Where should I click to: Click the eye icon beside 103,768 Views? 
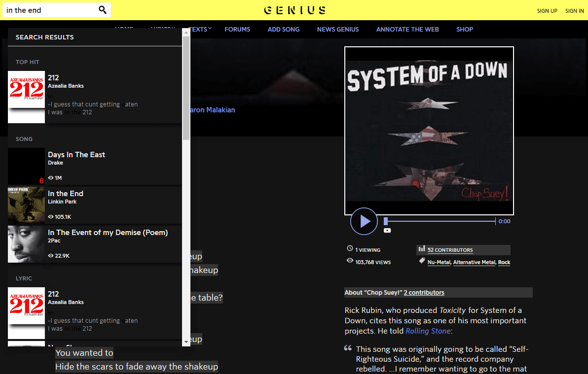(350, 261)
